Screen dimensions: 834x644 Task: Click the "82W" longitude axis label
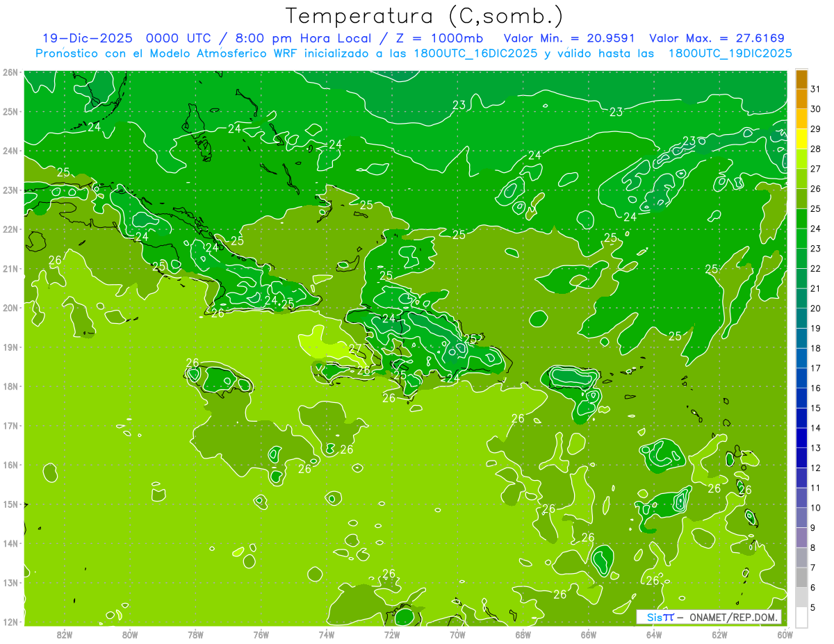pyautogui.click(x=65, y=634)
